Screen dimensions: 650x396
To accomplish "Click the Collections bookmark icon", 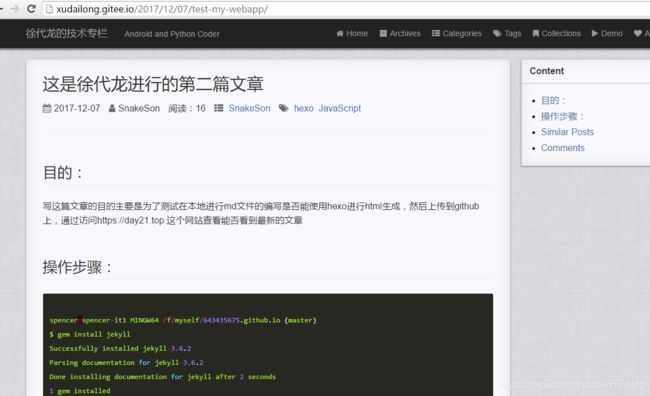I will 536,34.
